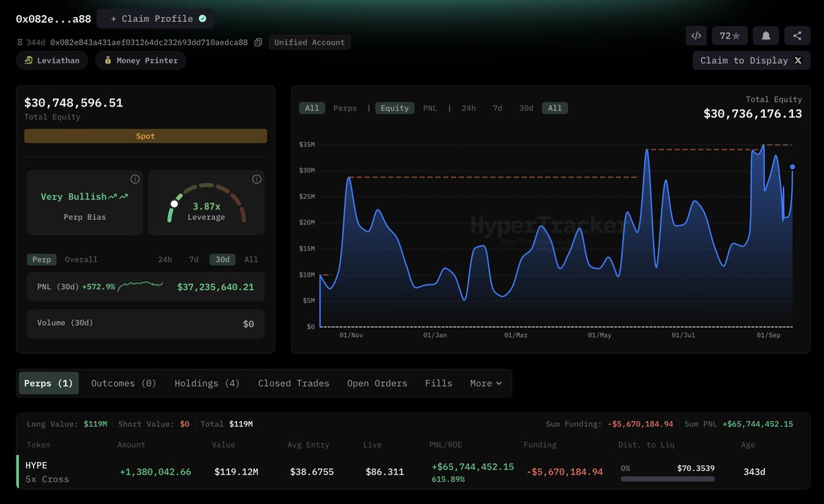
Task: Click the full wallet address text
Action: point(149,43)
